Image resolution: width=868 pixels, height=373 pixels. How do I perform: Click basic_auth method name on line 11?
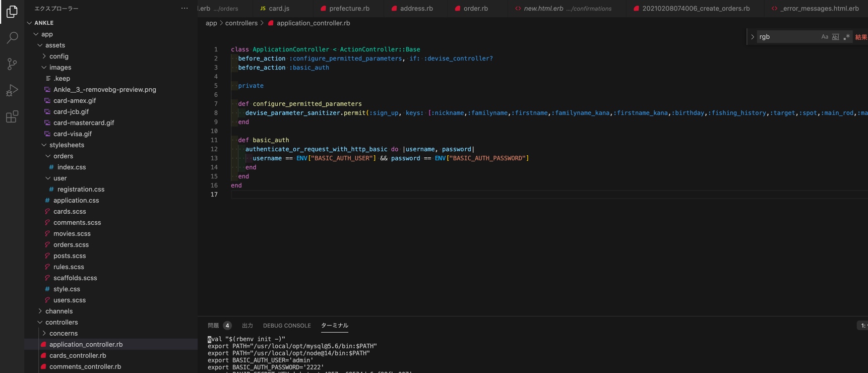(x=271, y=140)
